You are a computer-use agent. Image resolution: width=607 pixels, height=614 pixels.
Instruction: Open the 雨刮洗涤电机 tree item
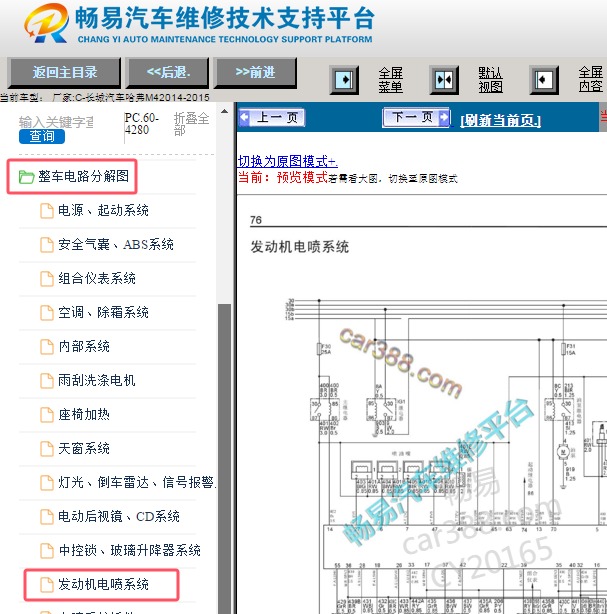pos(97,381)
